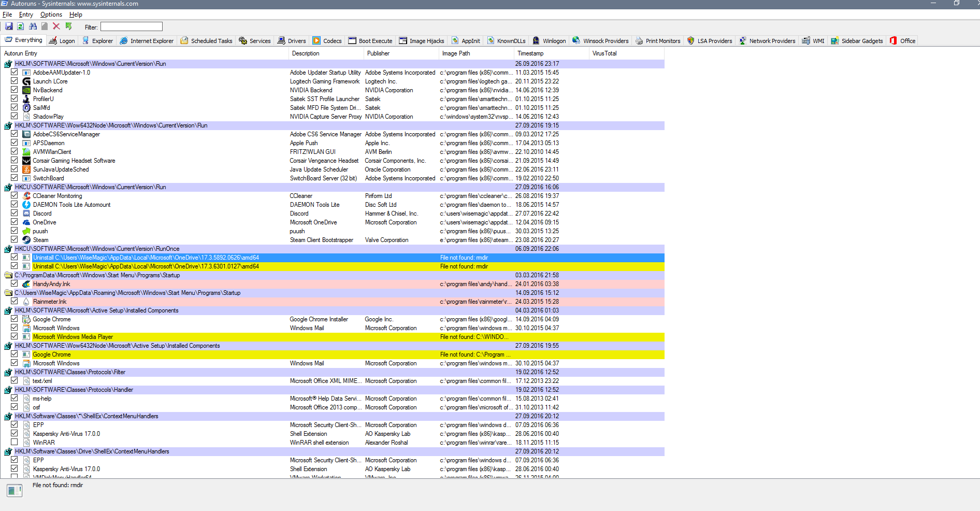The width and height of the screenshot is (980, 511).
Task: Open the Entry menu
Action: (x=26, y=15)
